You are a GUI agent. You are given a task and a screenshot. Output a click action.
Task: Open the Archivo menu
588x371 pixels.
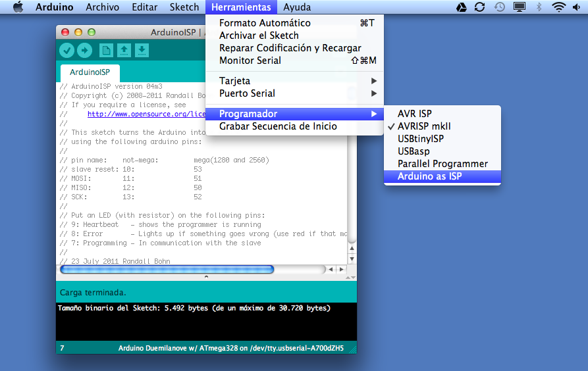102,7
